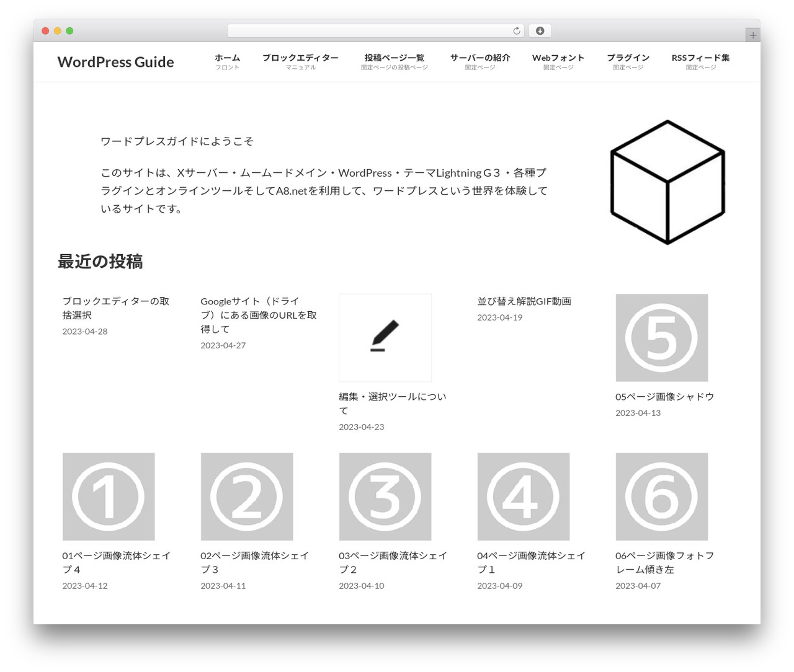Viewport: 794px width, 672px height.
Task: Open post 04ページ画像流体シェイプ１
Action: [531, 562]
